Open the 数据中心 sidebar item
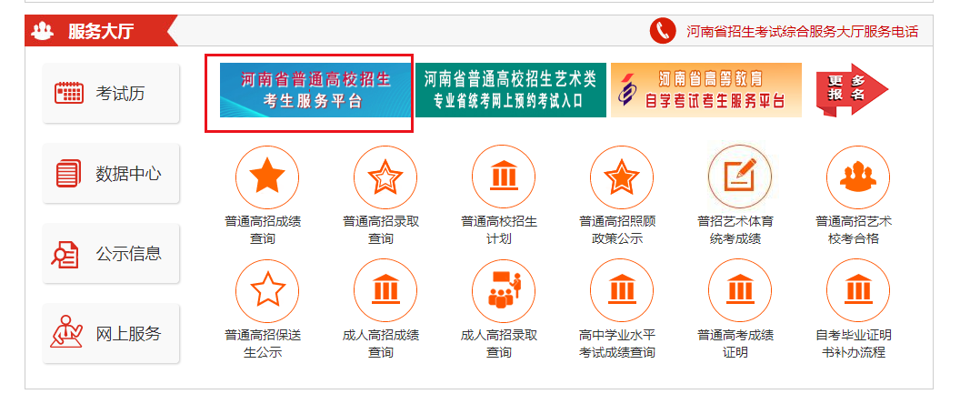The height and width of the screenshot is (394, 980). click(x=111, y=173)
